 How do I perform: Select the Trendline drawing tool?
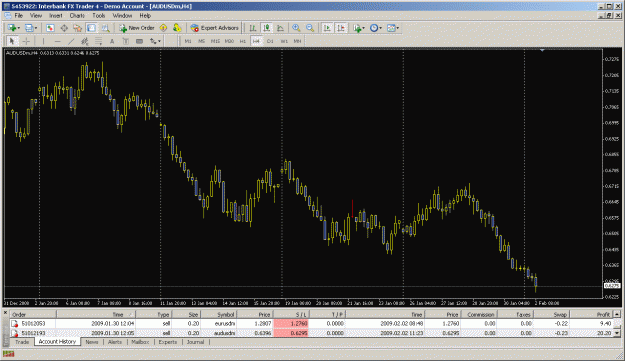[x=71, y=41]
